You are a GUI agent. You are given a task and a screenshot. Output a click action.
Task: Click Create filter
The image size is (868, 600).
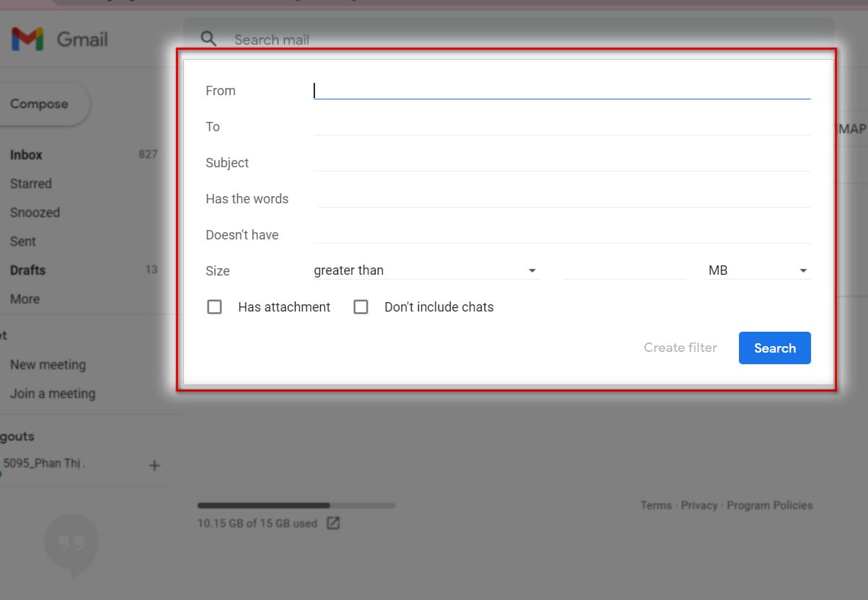681,348
